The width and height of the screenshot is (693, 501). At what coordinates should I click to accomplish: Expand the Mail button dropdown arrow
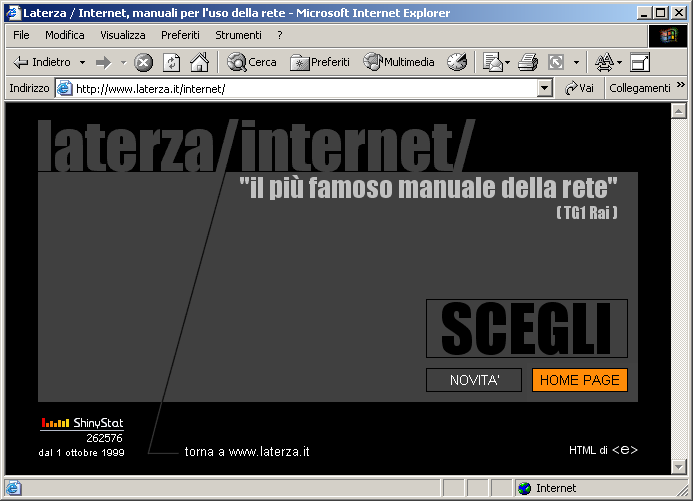507,62
